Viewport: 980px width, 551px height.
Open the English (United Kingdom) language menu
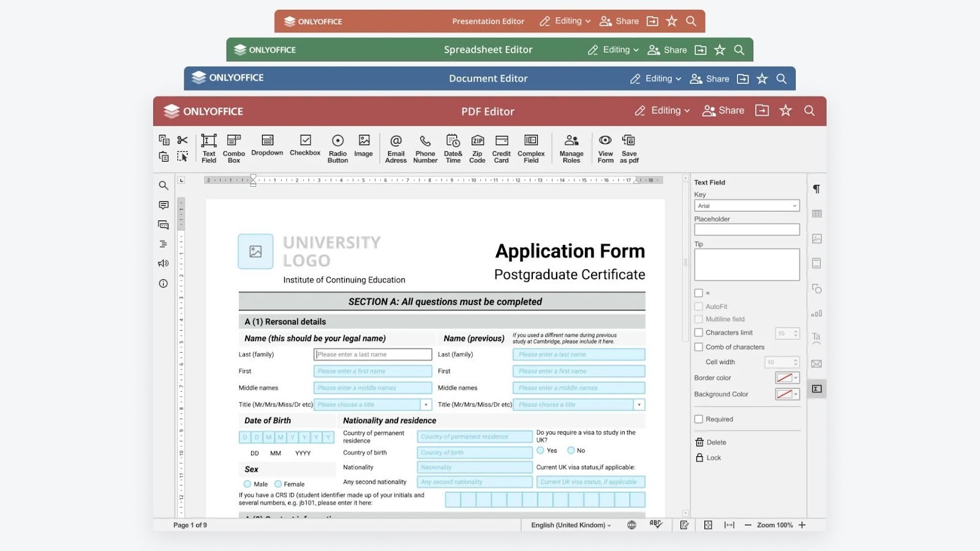point(570,525)
